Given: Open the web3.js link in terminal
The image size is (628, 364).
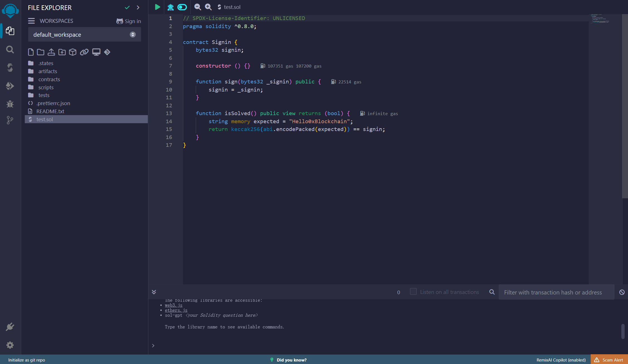Looking at the screenshot, I should 174,305.
